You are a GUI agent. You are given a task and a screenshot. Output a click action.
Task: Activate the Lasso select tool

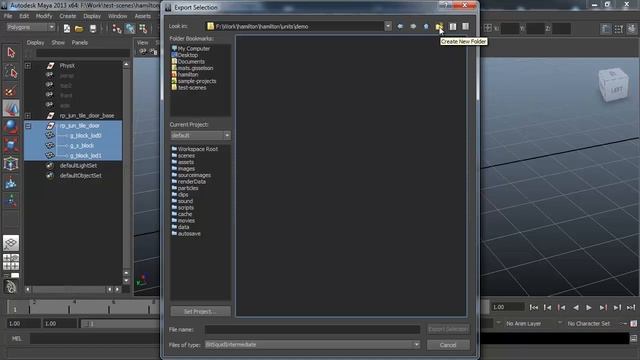(11, 72)
